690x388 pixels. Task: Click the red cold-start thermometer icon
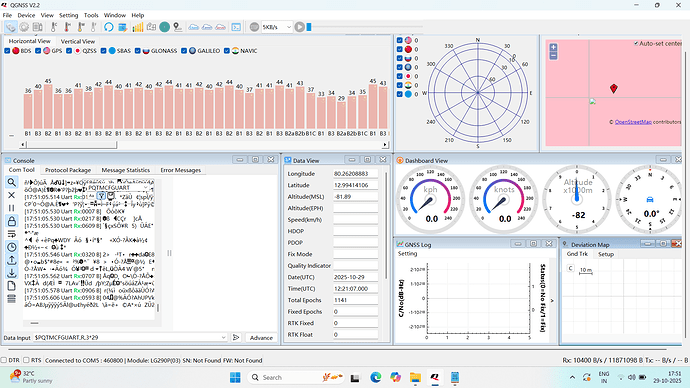pyautogui.click(x=67, y=27)
